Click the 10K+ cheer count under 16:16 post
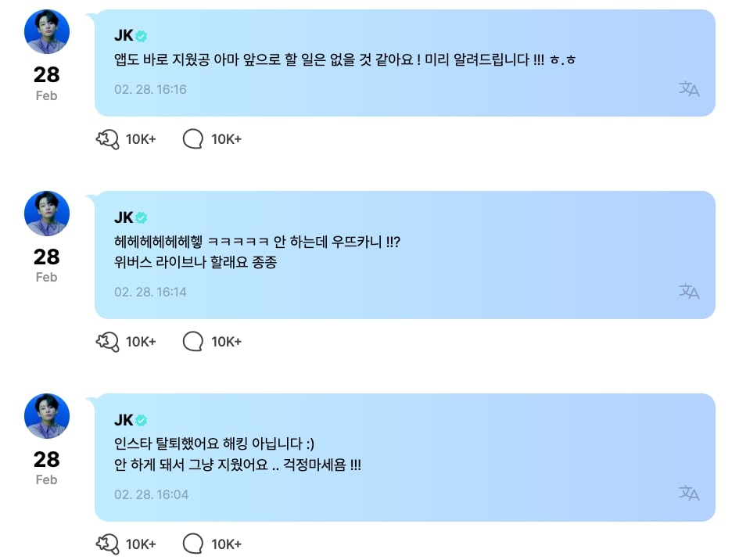This screenshot has height=560, width=739. click(141, 139)
